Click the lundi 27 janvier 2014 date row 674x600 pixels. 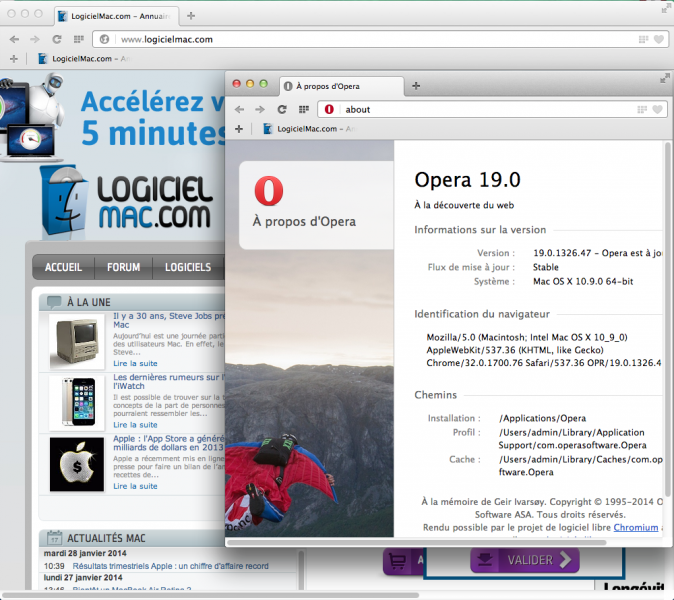coord(83,578)
